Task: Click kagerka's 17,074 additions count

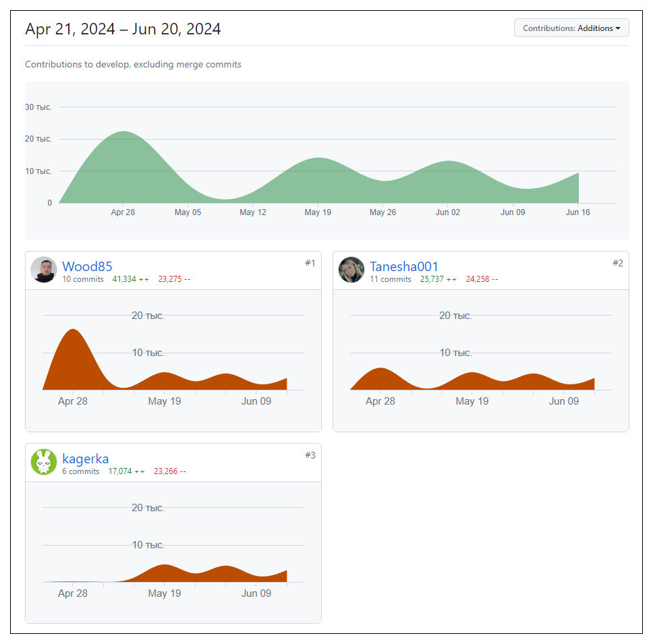Action: (127, 471)
